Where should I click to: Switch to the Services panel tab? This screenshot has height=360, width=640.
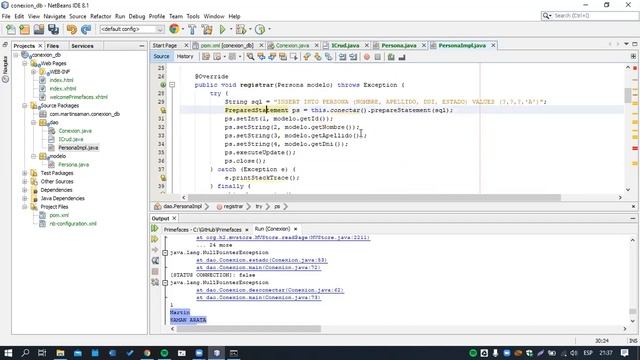82,46
